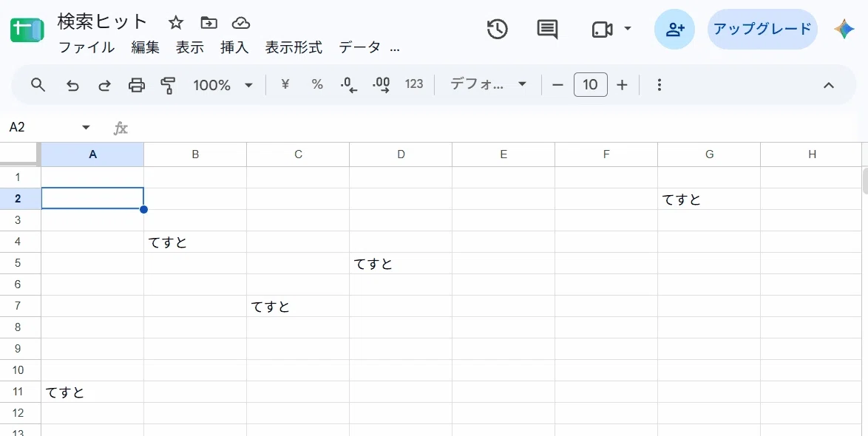The height and width of the screenshot is (436, 868).
Task: Select column E header
Action: (503, 154)
